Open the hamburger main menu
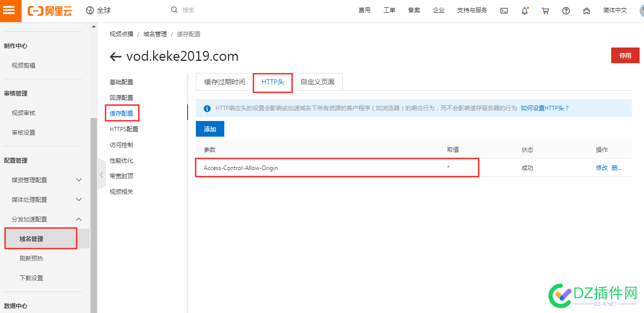644x313 pixels. pos(10,10)
